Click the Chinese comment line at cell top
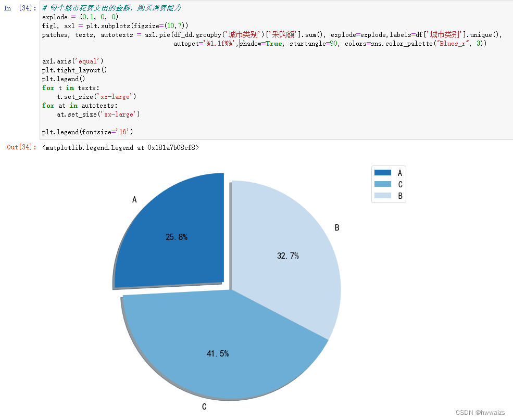Image resolution: width=513 pixels, height=420 pixels. [111, 8]
